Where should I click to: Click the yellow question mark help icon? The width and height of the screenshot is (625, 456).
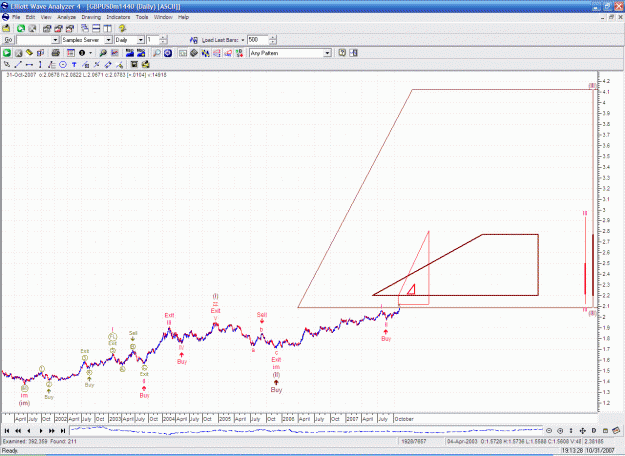[122, 28]
